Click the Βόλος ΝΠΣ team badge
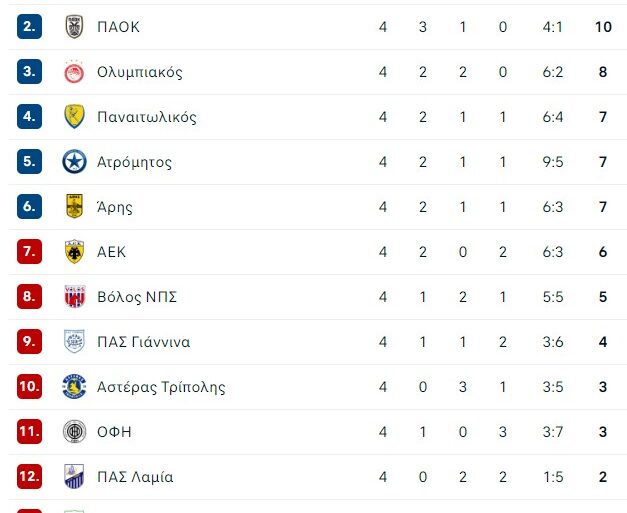627x513 pixels. (74, 297)
